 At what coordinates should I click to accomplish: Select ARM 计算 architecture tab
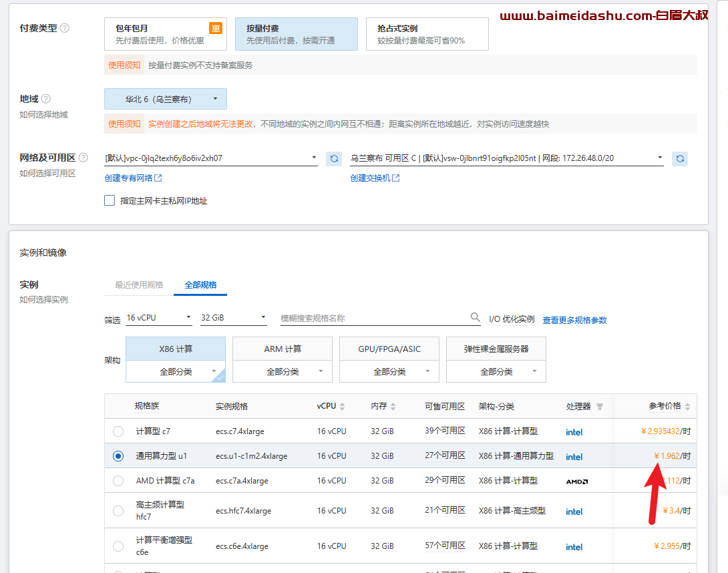[283, 349]
